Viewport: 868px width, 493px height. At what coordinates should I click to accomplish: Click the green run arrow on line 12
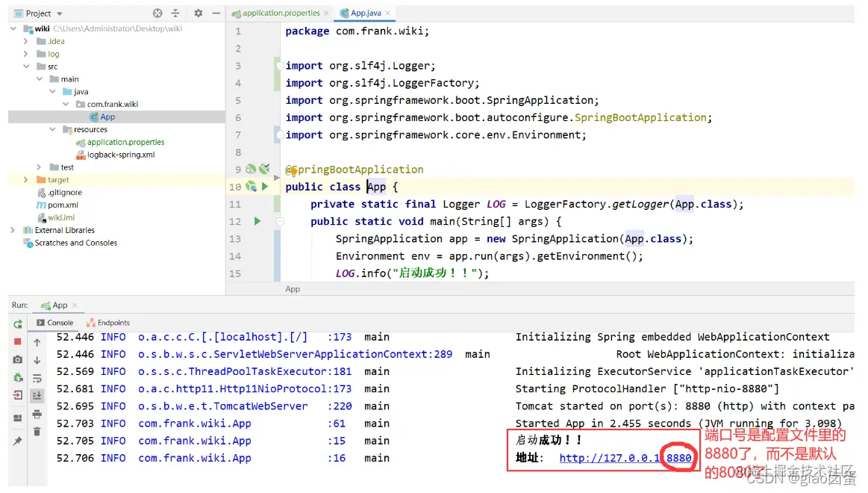pos(257,221)
